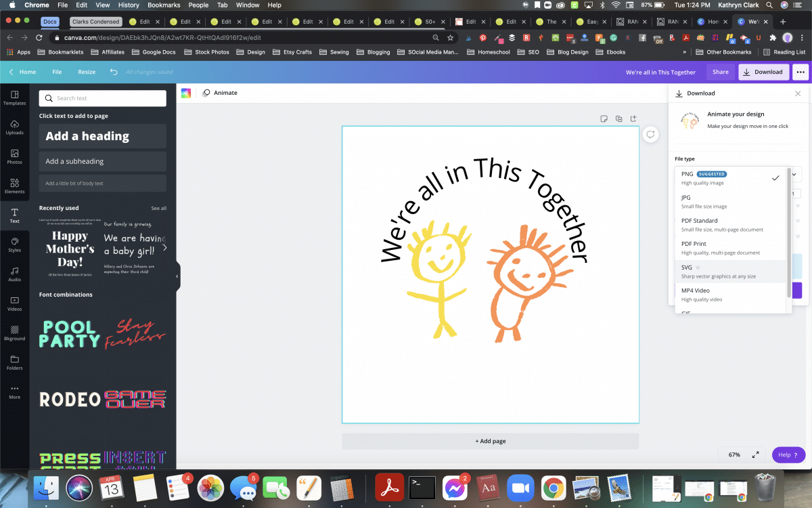Open the Folders sidebar panel
The height and width of the screenshot is (508, 812).
tap(14, 362)
